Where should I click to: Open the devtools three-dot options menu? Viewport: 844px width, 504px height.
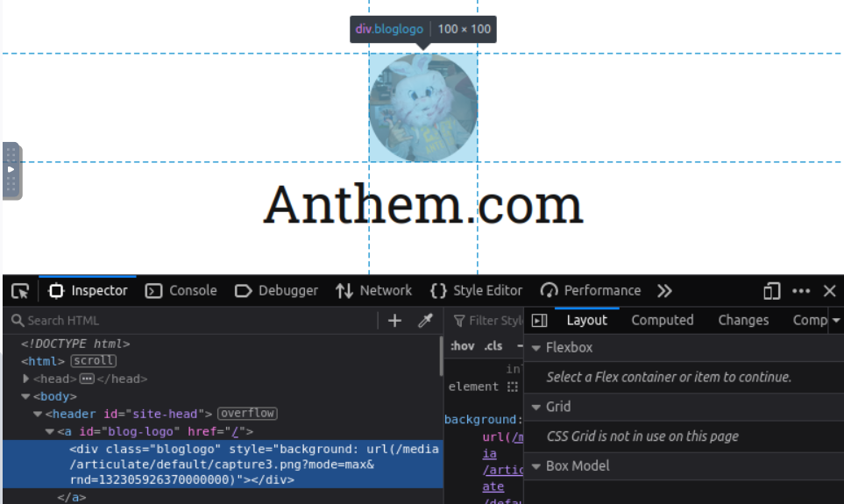pyautogui.click(x=801, y=291)
